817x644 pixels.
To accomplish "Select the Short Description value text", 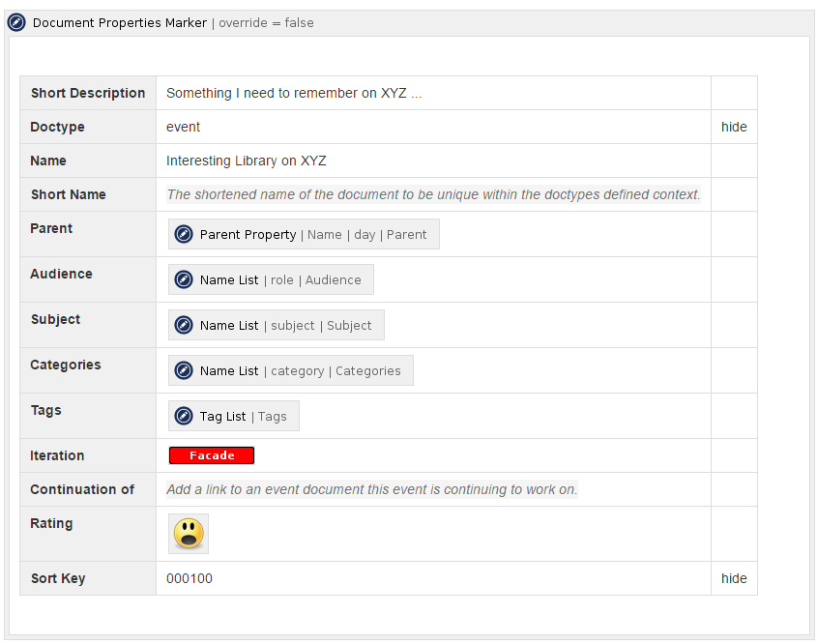I will 294,93.
